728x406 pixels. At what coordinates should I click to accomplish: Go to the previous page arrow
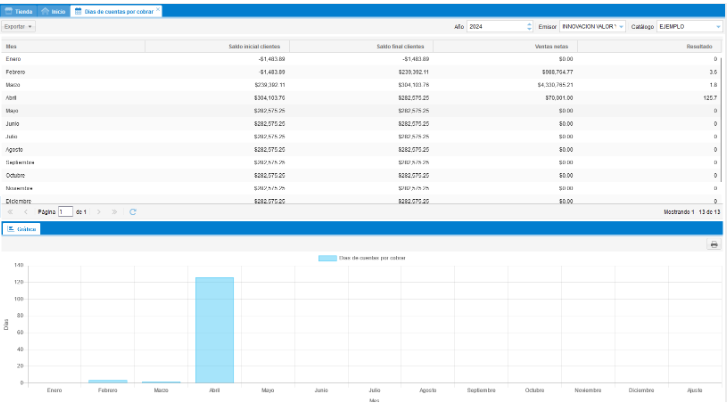click(x=26, y=212)
